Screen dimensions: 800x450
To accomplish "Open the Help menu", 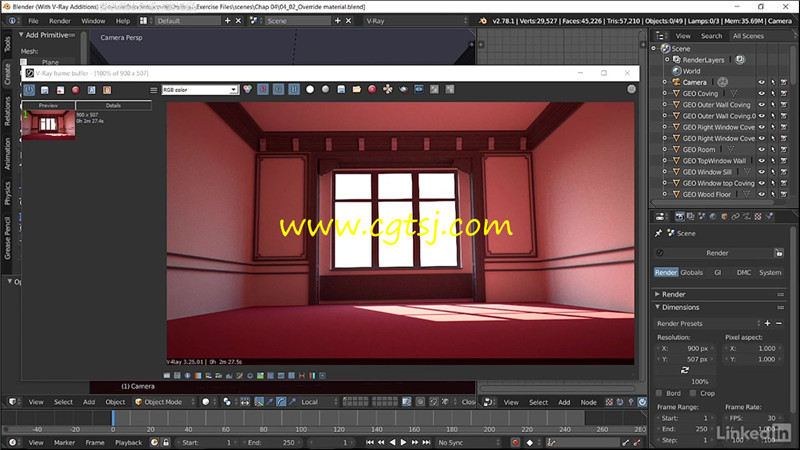I will tap(122, 21).
